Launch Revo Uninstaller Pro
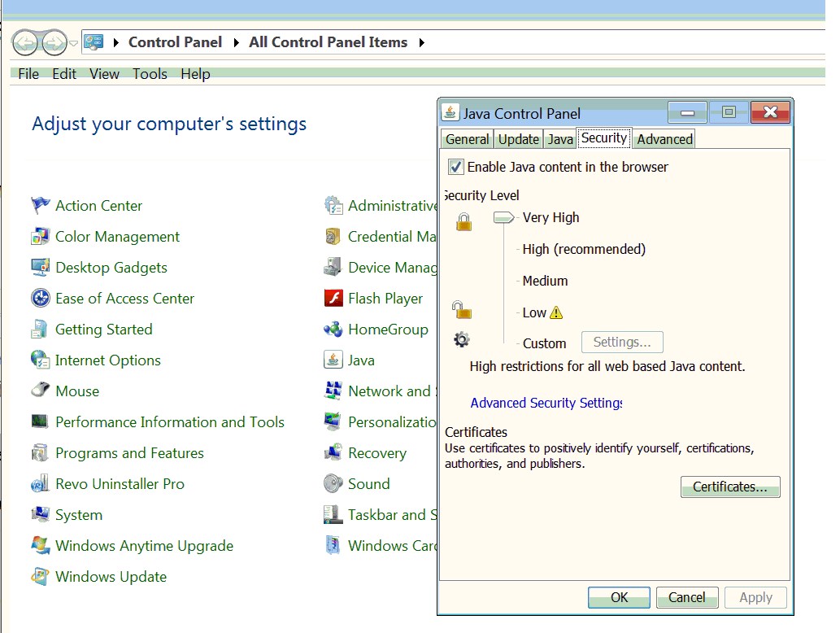 click(x=120, y=483)
